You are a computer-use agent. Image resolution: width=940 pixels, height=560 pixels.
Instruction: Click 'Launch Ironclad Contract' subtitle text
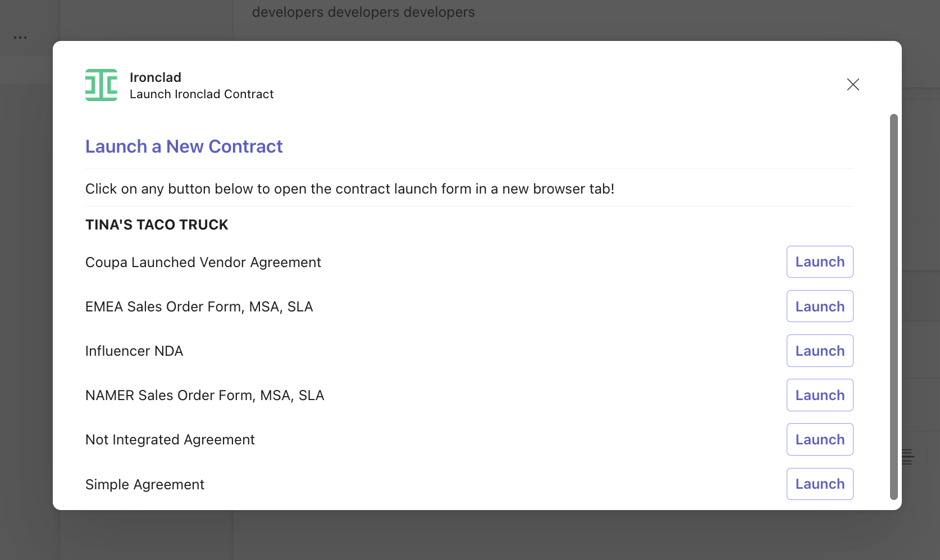pos(202,94)
